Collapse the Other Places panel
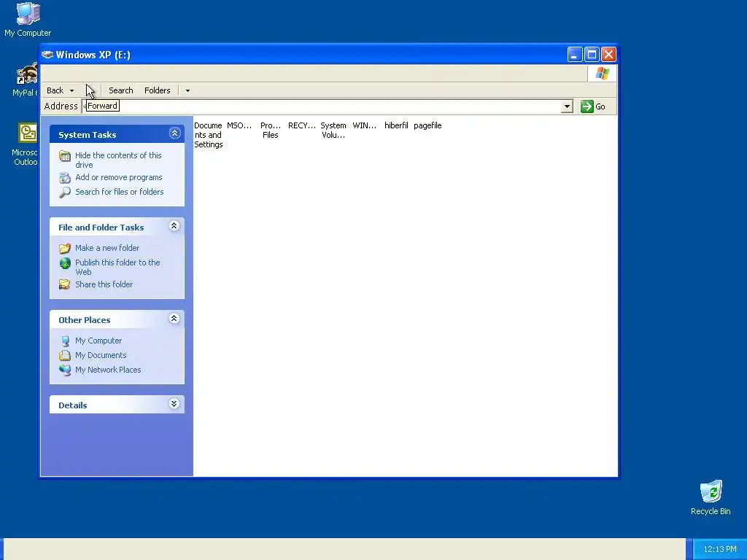This screenshot has width=747, height=560. click(174, 319)
